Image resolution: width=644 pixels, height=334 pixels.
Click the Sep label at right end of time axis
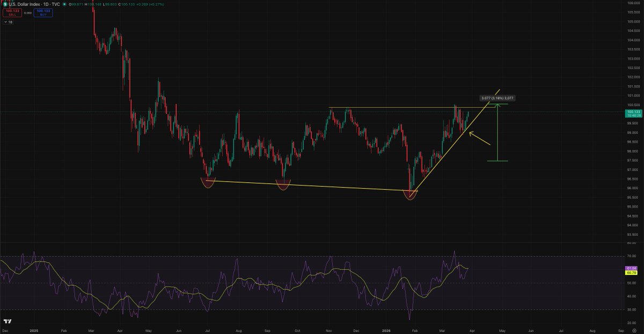pos(621,331)
